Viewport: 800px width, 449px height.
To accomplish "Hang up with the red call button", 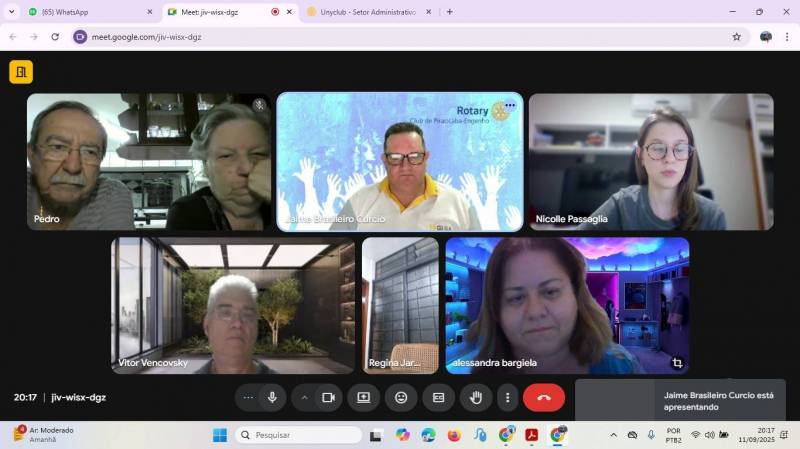I will pos(543,397).
